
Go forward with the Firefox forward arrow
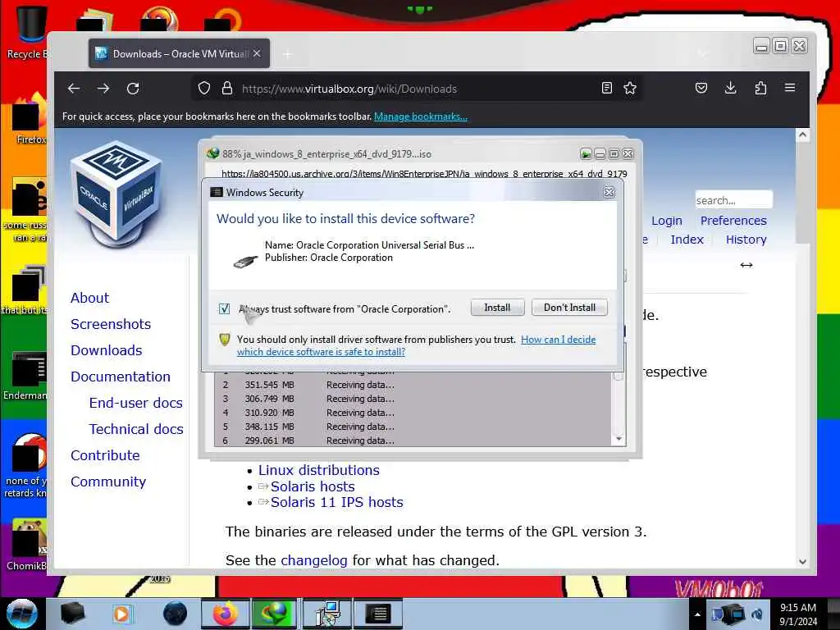click(103, 89)
